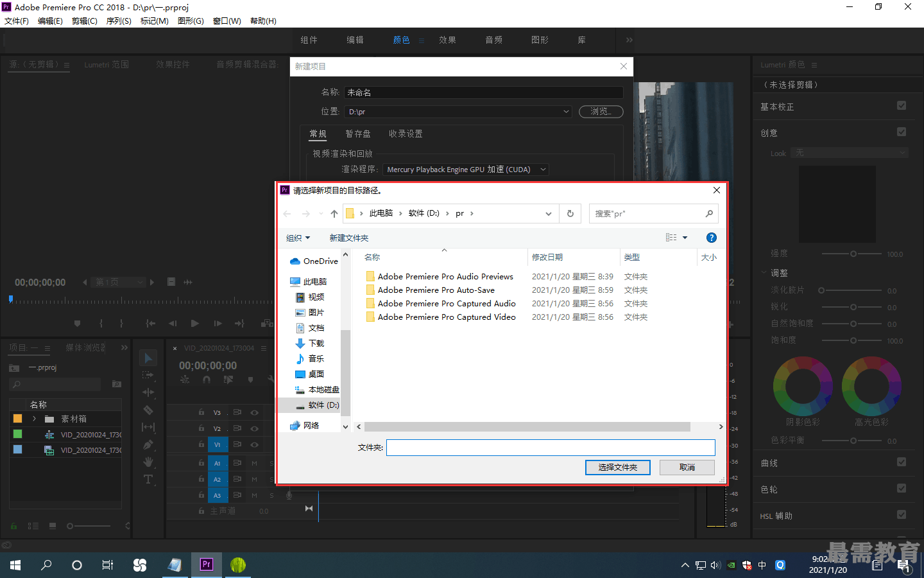This screenshot has width=924, height=578.
Task: Click the Premiere Pro taskbar icon
Action: click(207, 565)
